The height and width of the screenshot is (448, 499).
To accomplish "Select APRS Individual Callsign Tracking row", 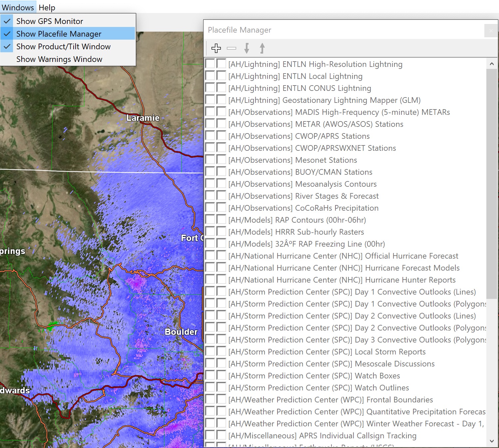I will coord(345,436).
